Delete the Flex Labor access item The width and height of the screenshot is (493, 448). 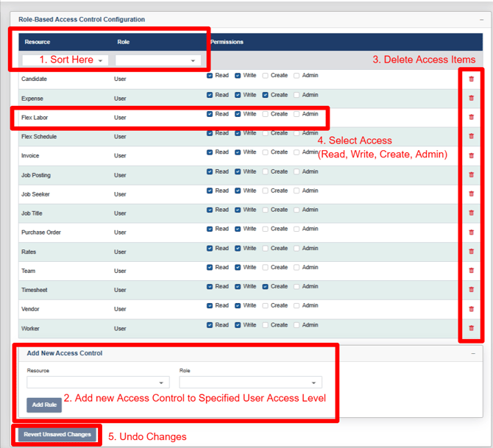(x=471, y=117)
